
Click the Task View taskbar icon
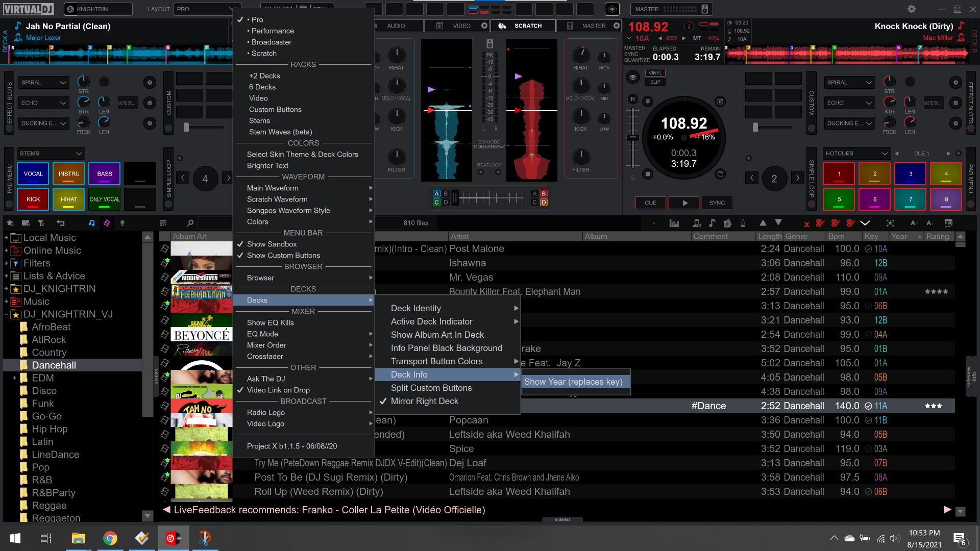coord(46,538)
